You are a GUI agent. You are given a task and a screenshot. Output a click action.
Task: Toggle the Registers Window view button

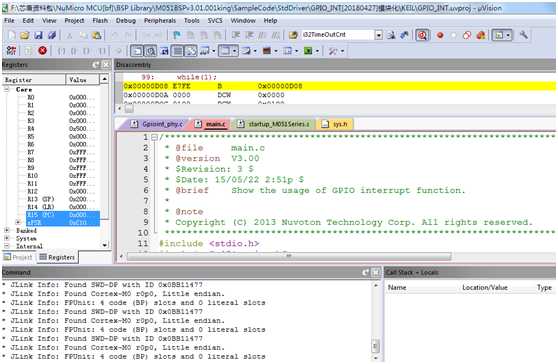pyautogui.click(x=177, y=51)
